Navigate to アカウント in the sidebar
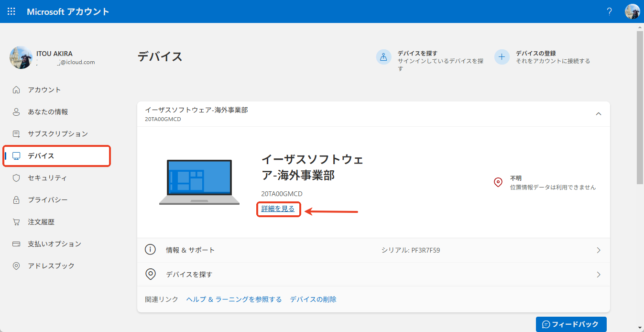Image resolution: width=644 pixels, height=332 pixels. pyautogui.click(x=44, y=89)
